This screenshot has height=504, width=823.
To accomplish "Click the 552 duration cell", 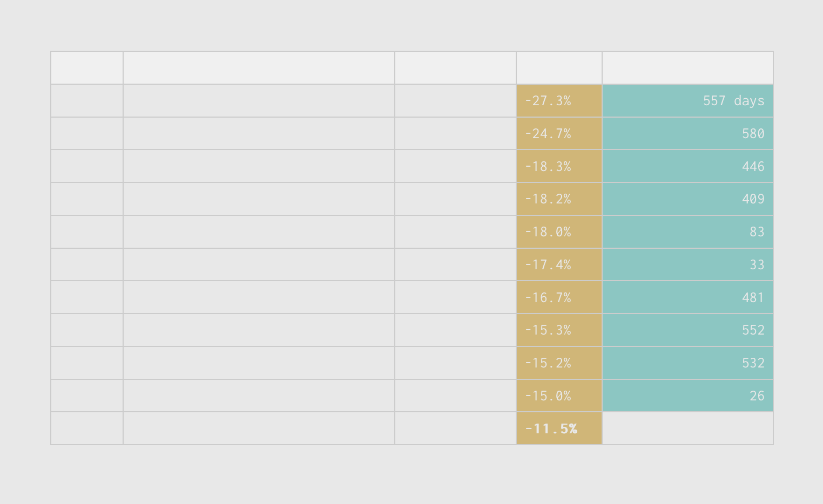I will click(x=687, y=330).
